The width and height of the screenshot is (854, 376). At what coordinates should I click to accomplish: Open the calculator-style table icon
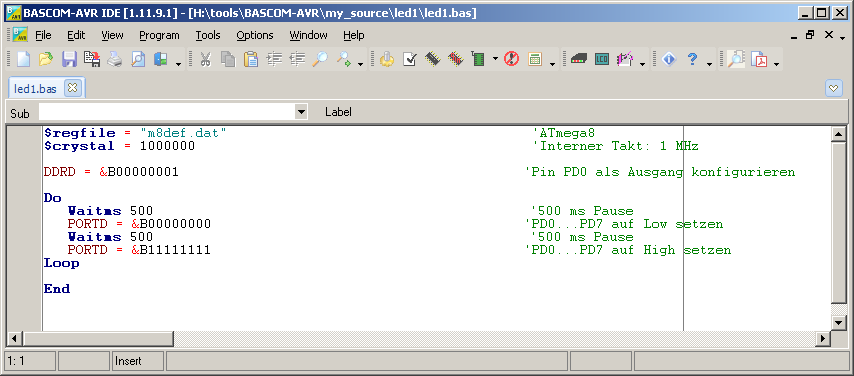coord(535,59)
